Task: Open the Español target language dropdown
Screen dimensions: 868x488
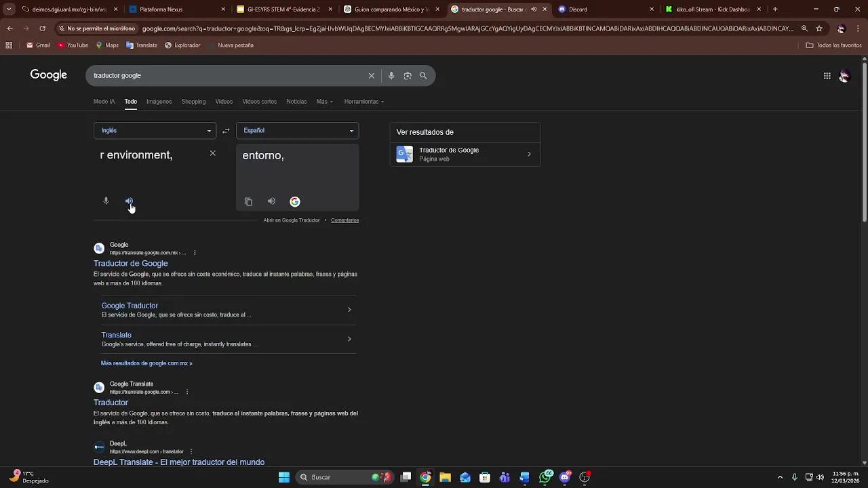Action: [x=298, y=131]
